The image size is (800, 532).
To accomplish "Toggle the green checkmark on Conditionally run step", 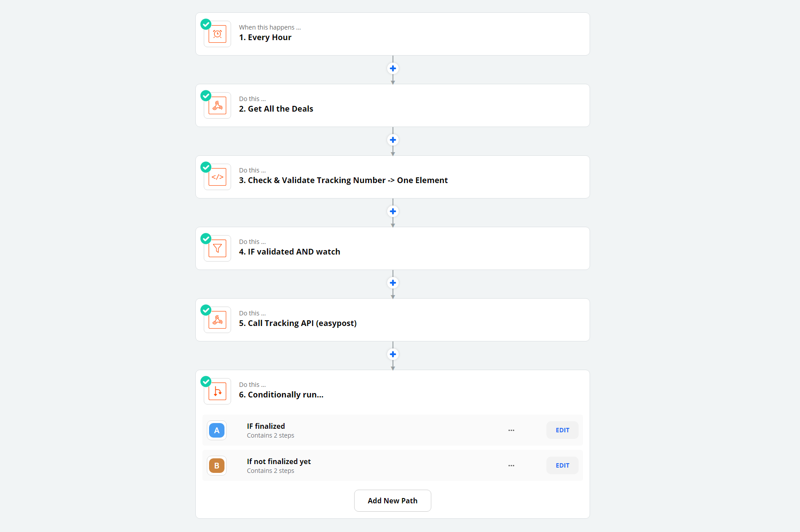I will coord(206,382).
